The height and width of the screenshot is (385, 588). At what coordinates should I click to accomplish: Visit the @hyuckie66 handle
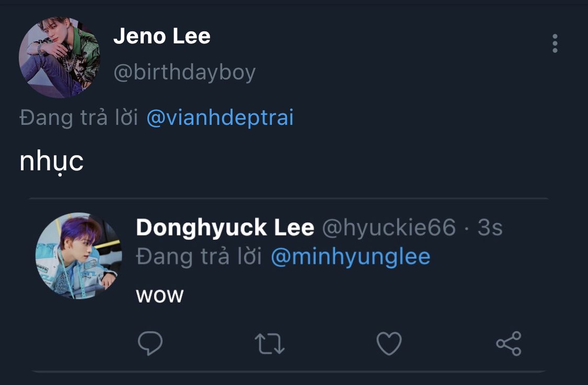point(388,228)
